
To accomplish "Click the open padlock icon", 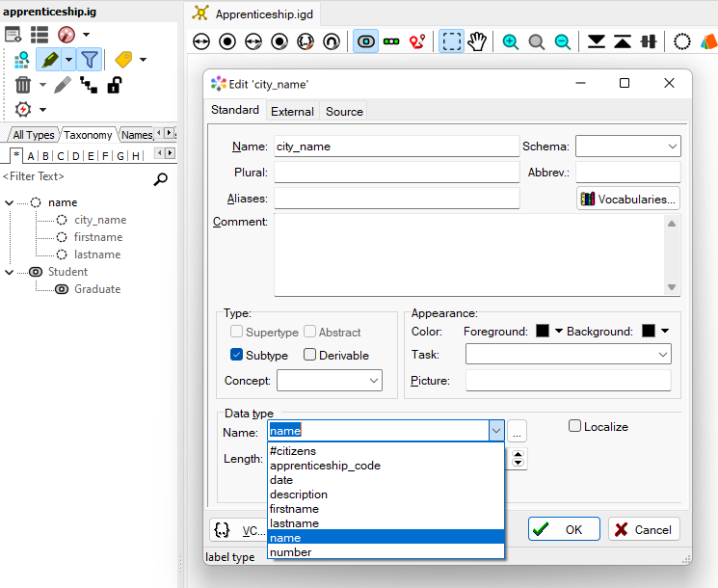I will [114, 85].
